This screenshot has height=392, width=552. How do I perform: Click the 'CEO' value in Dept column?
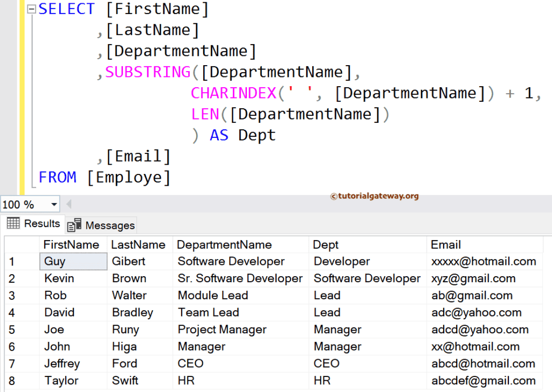327,363
